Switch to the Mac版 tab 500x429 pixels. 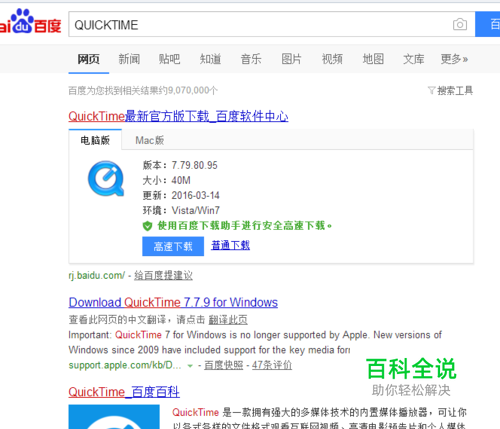(150, 140)
